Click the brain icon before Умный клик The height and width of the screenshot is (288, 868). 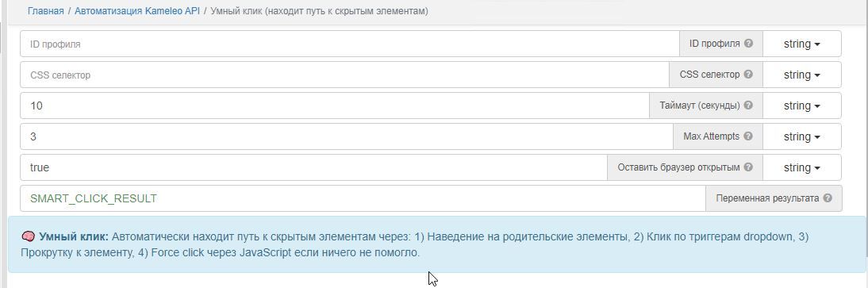(29, 237)
